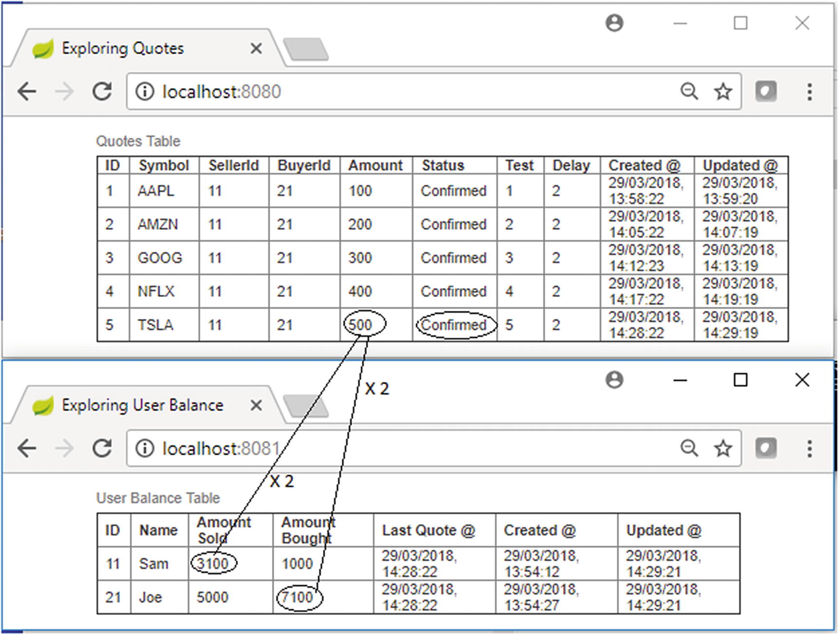
Task: Click 'Confirmed' status in AMZN row
Action: pyautogui.click(x=454, y=224)
